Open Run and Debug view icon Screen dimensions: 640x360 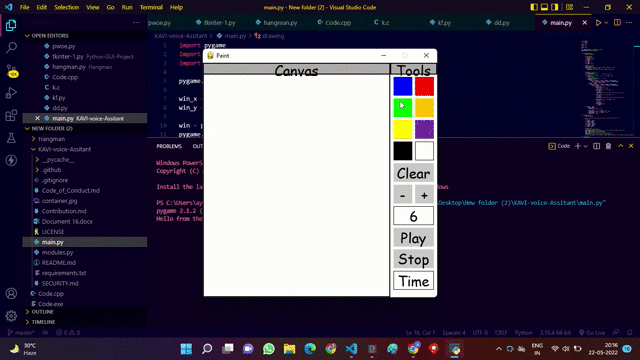tap(11, 93)
